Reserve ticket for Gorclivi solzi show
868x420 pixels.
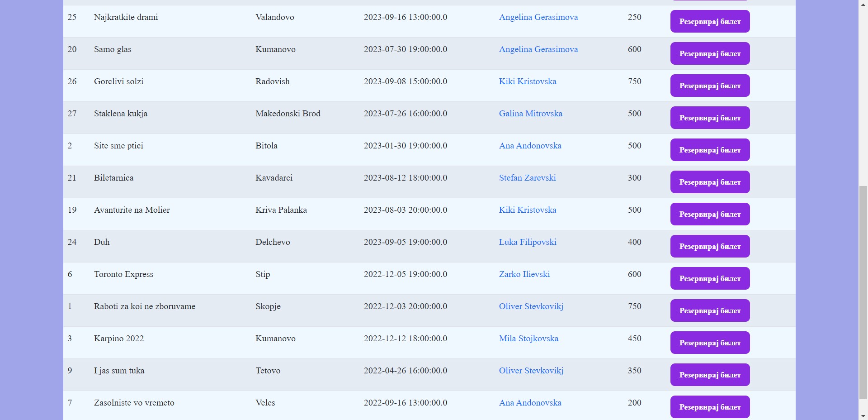pos(710,86)
